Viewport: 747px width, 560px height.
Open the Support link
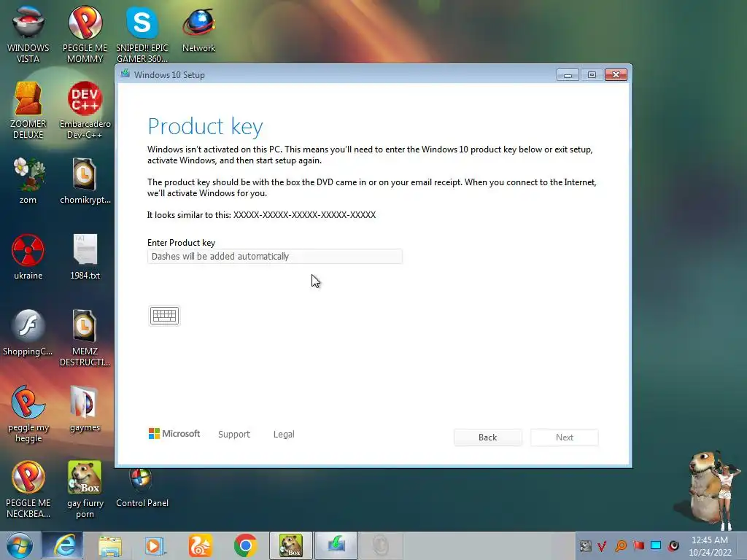click(x=234, y=435)
